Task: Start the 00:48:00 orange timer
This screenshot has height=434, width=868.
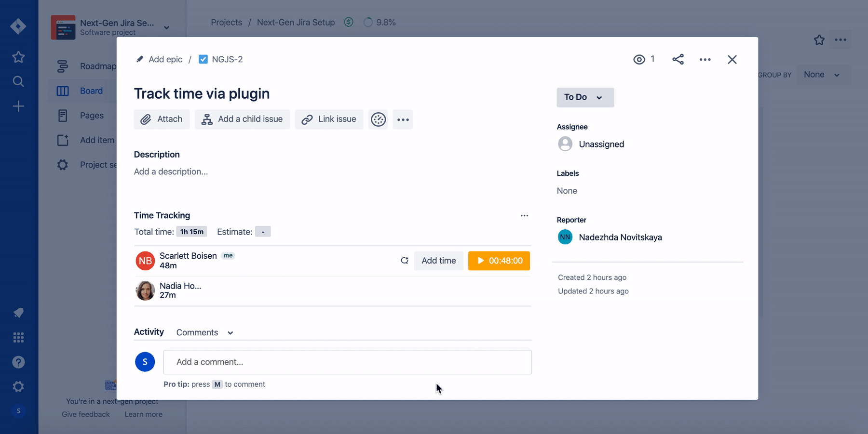Action: [499, 261]
